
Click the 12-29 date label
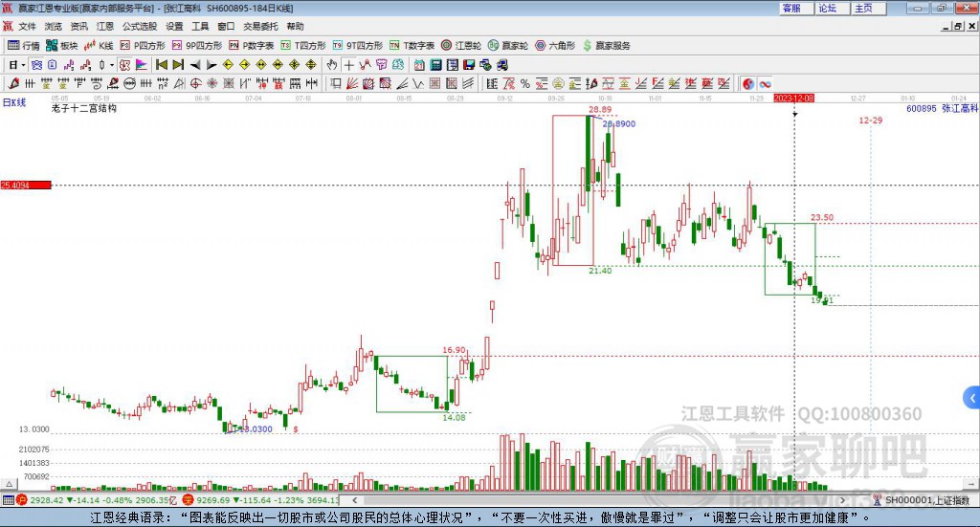tap(870, 121)
